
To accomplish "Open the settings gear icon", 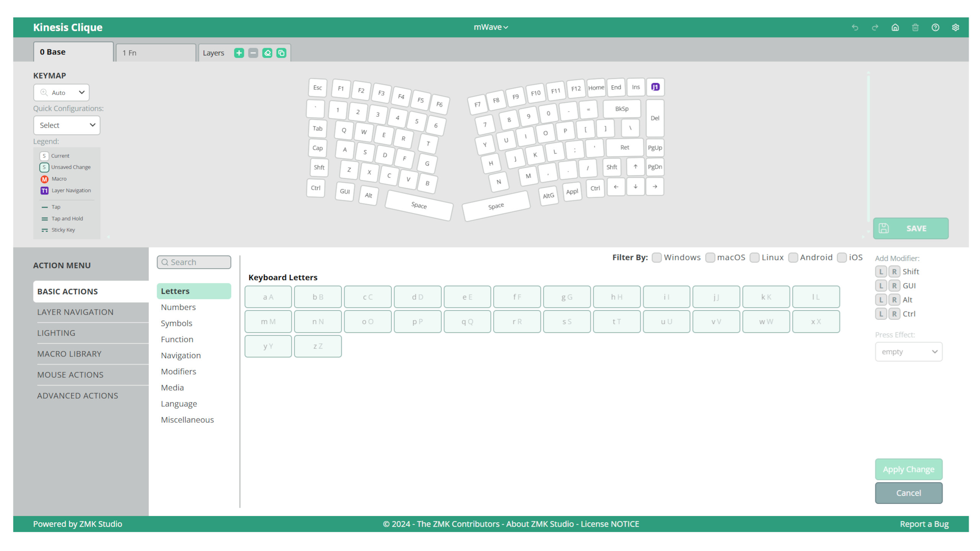I will coord(955,27).
